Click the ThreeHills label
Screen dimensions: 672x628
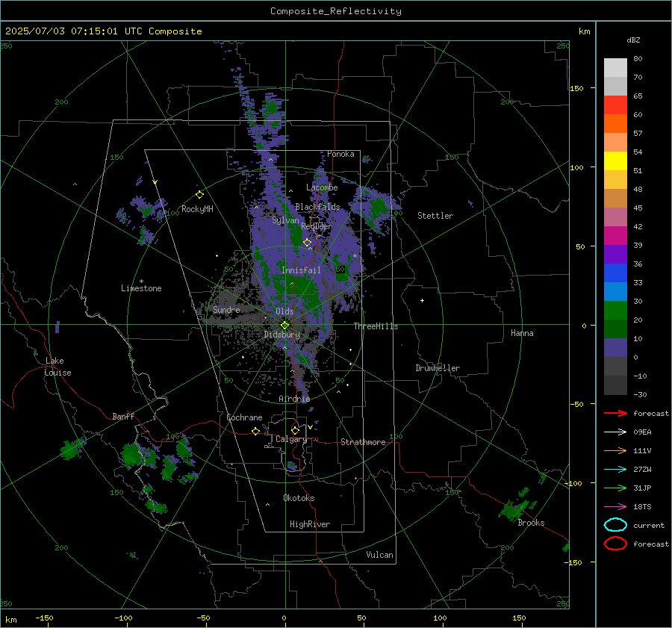click(x=376, y=326)
